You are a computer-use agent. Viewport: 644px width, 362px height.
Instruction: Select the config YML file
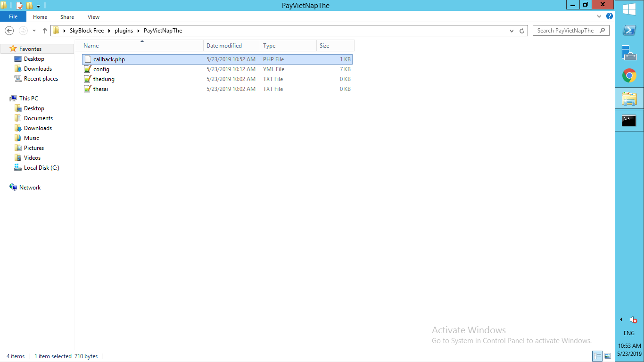click(x=217, y=69)
